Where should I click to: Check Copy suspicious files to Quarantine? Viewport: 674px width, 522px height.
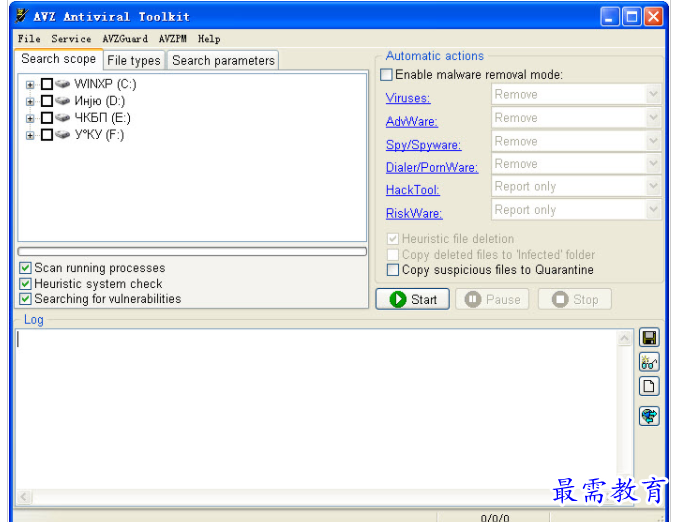coord(393,270)
